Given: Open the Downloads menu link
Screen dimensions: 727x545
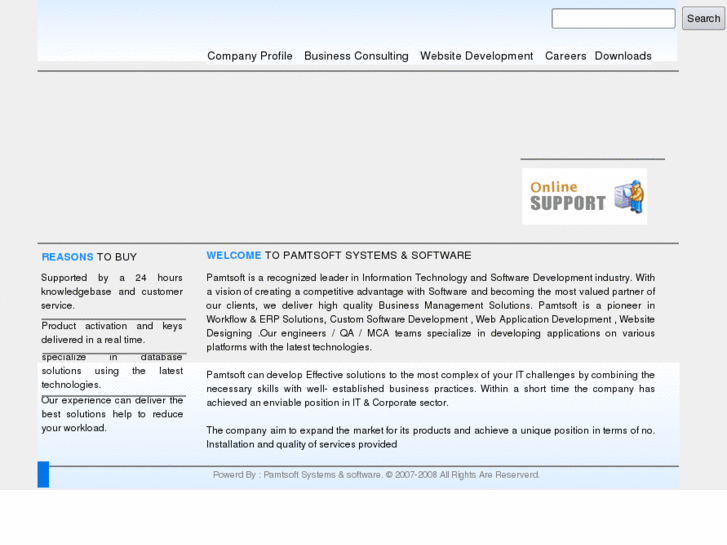Looking at the screenshot, I should coord(623,56).
